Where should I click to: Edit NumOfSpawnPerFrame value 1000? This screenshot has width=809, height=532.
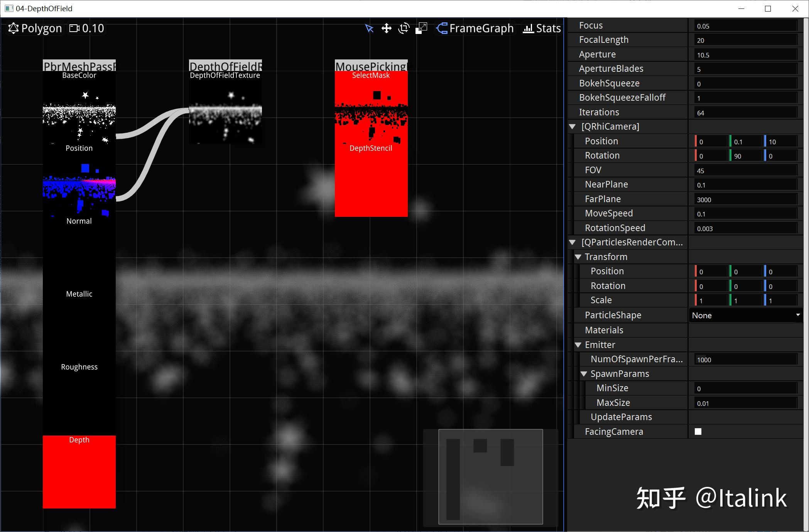pos(746,360)
